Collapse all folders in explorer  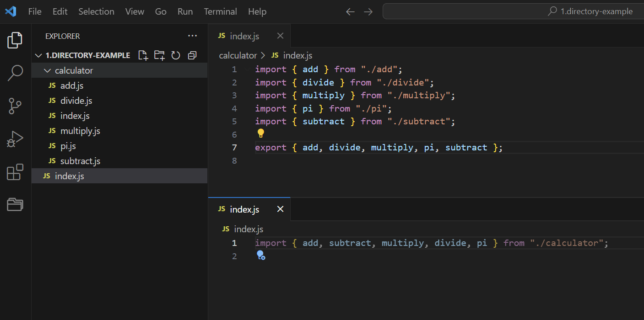coord(192,55)
